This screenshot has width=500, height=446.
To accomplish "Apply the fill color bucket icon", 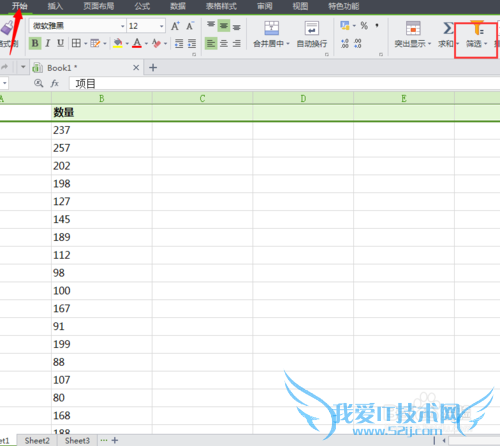I will pyautogui.click(x=118, y=43).
